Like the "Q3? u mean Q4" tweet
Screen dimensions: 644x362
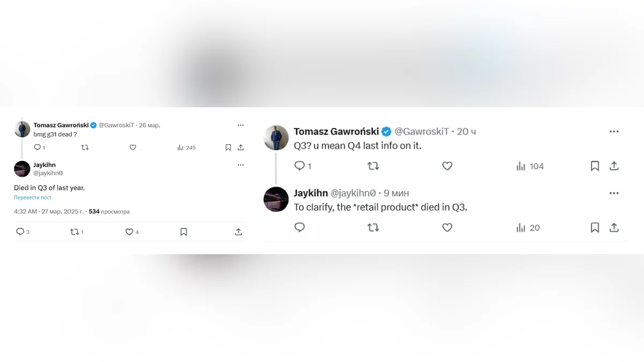(447, 166)
